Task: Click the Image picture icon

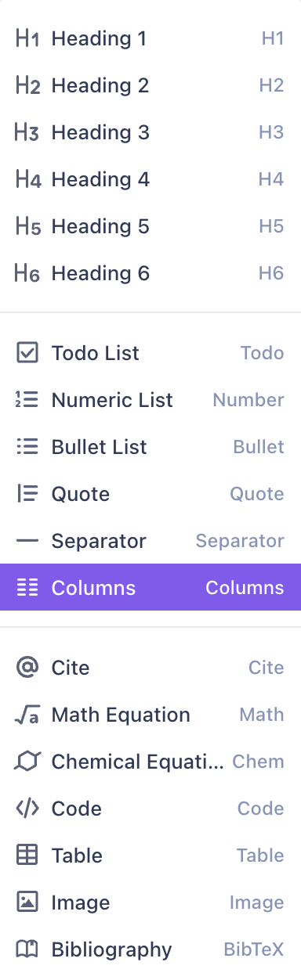Action: (x=27, y=903)
